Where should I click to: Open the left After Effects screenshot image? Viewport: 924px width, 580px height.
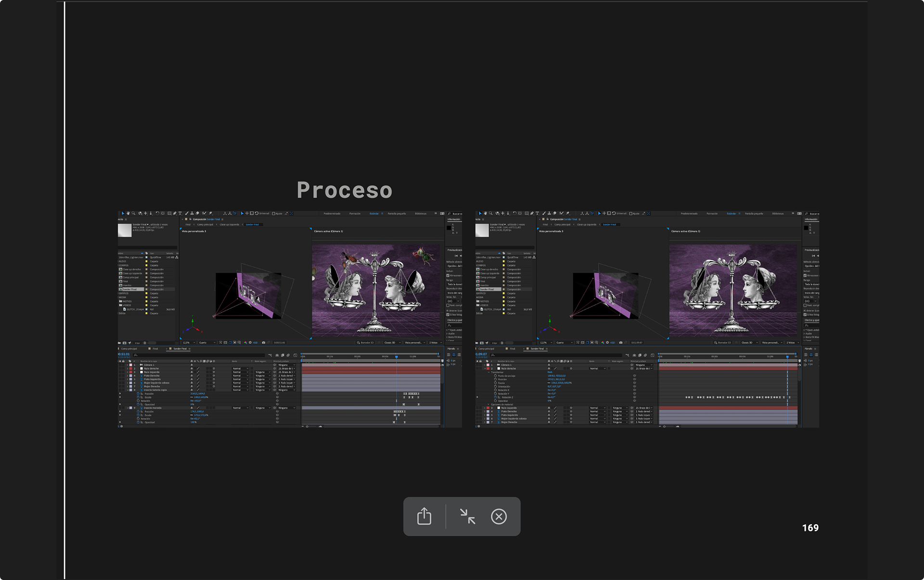pos(290,319)
